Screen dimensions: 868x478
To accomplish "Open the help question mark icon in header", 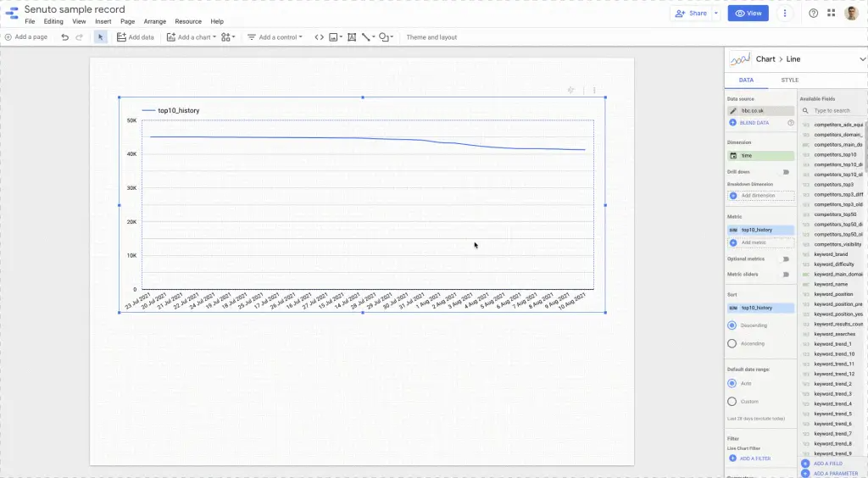I will click(x=813, y=14).
